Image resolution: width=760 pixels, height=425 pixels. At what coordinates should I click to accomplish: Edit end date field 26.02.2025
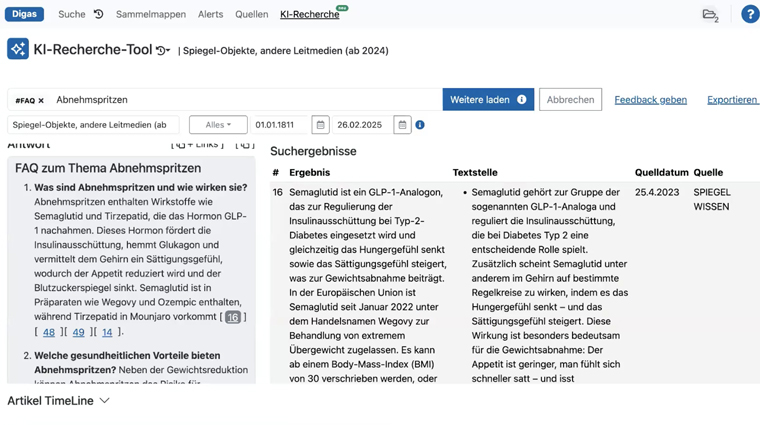[362, 125]
